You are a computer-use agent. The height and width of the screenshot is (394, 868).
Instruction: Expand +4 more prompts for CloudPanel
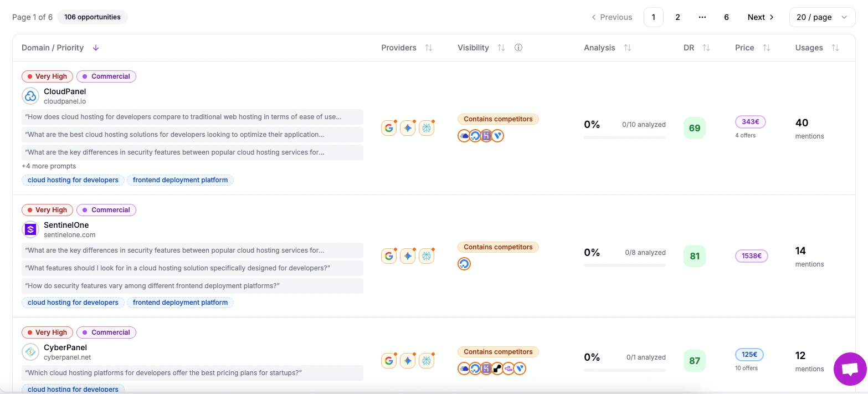tap(49, 166)
